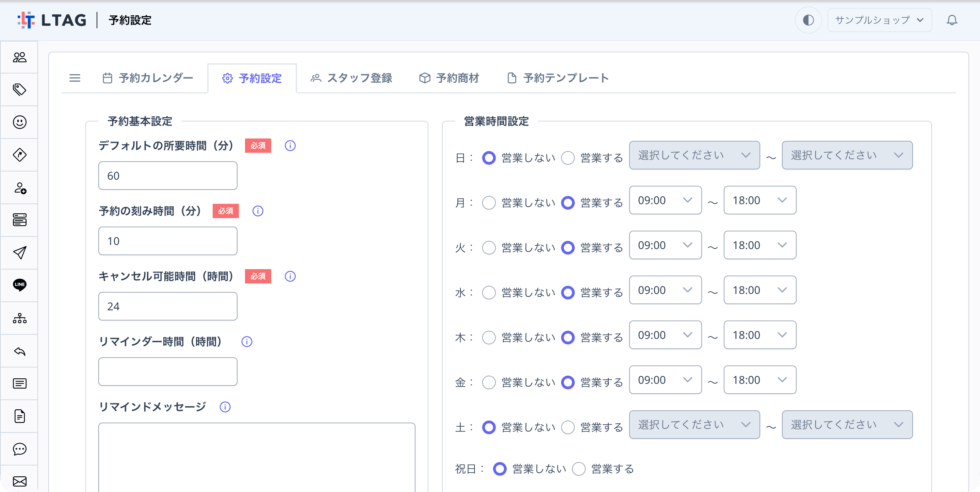Open the LINE icon in sidebar
The height and width of the screenshot is (492, 980).
tap(19, 285)
